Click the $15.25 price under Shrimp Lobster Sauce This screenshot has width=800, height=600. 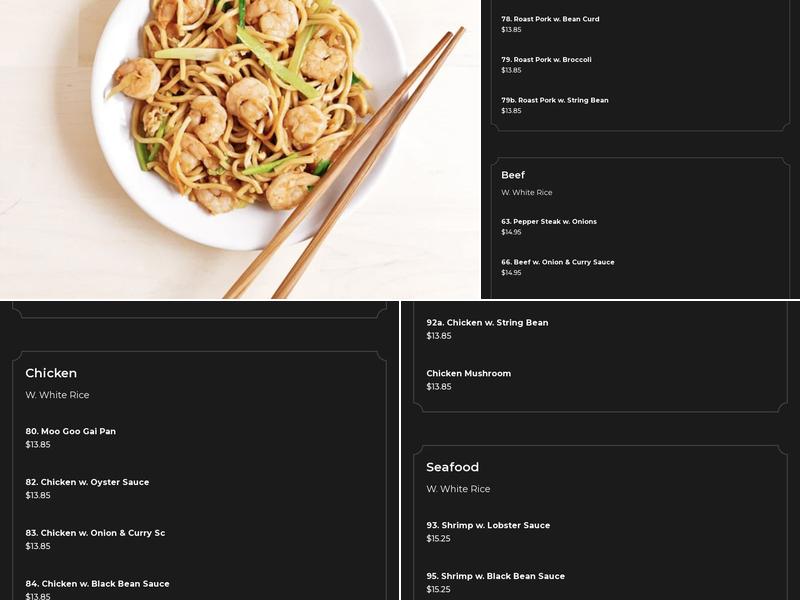point(438,538)
